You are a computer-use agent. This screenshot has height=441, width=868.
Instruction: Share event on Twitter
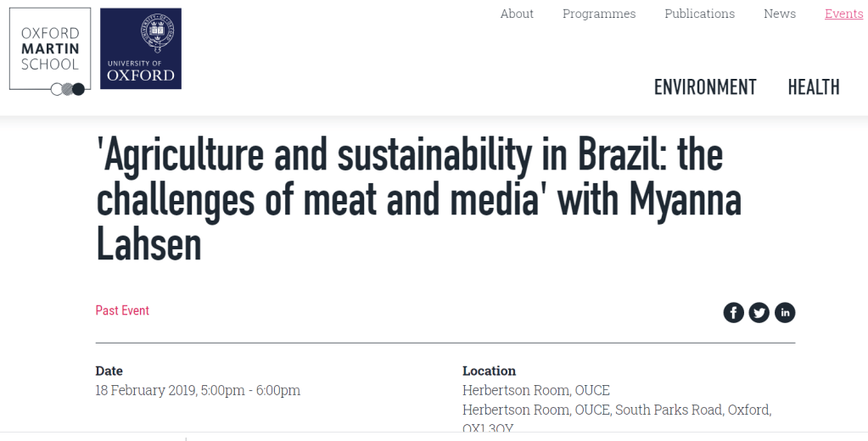tap(759, 312)
